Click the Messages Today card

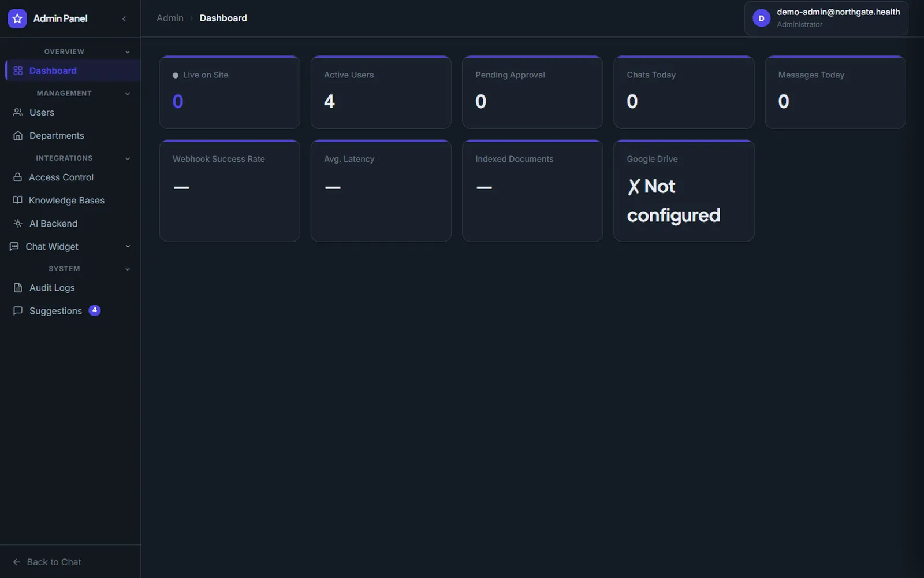click(835, 92)
